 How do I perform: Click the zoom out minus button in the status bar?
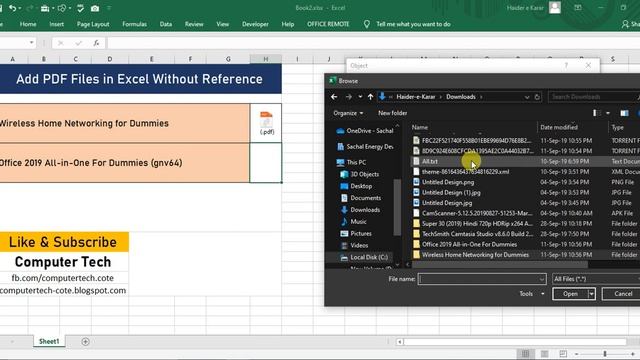[x=576, y=353]
